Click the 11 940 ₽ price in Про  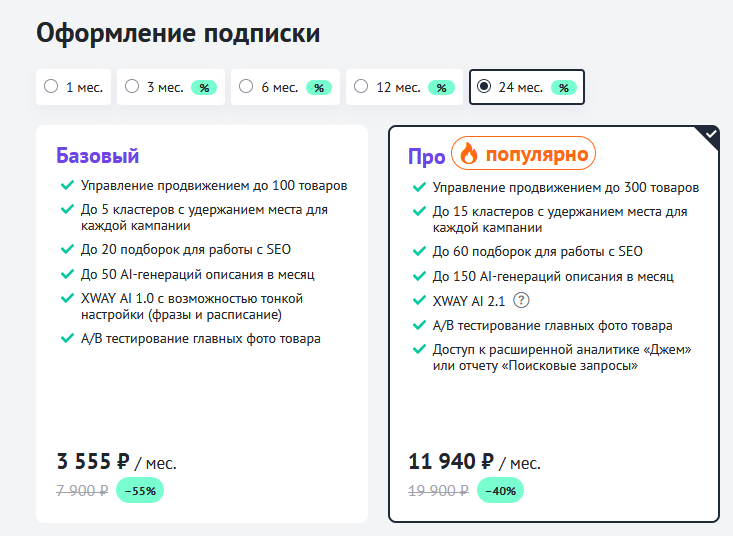(451, 462)
